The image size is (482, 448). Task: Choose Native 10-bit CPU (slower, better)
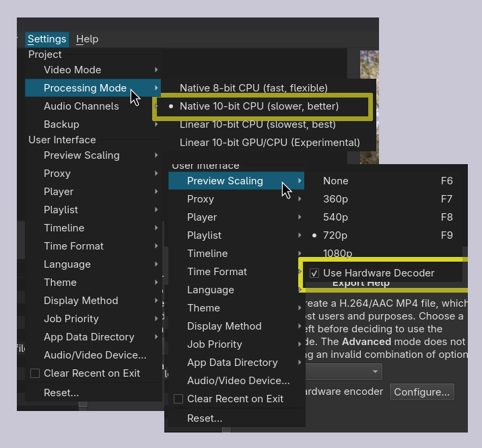tap(259, 106)
